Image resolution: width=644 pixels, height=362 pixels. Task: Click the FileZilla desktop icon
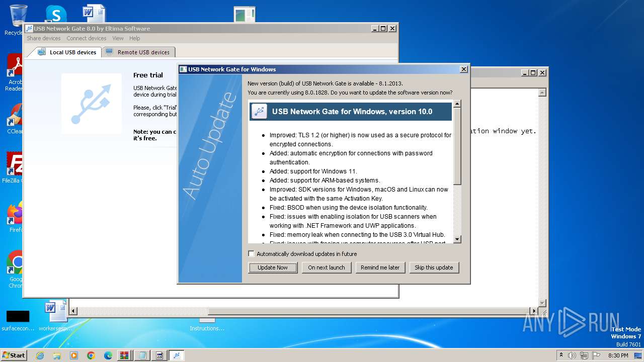pos(14,167)
